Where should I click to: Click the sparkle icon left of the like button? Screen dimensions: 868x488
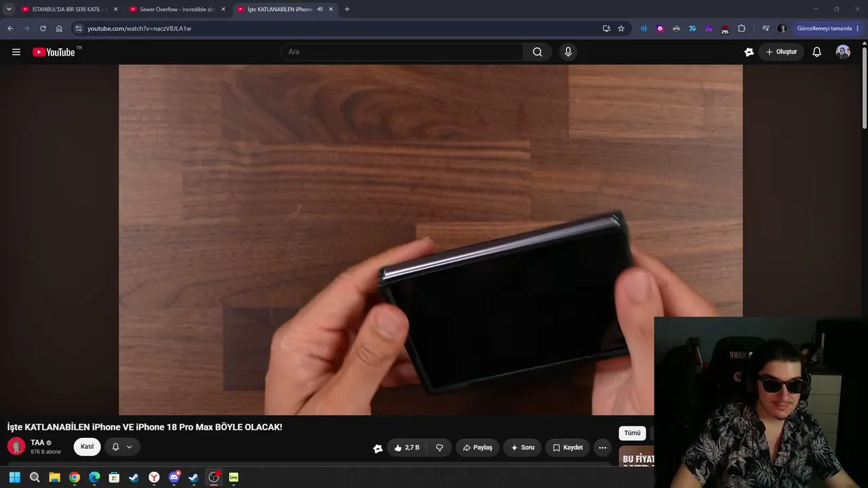(378, 448)
